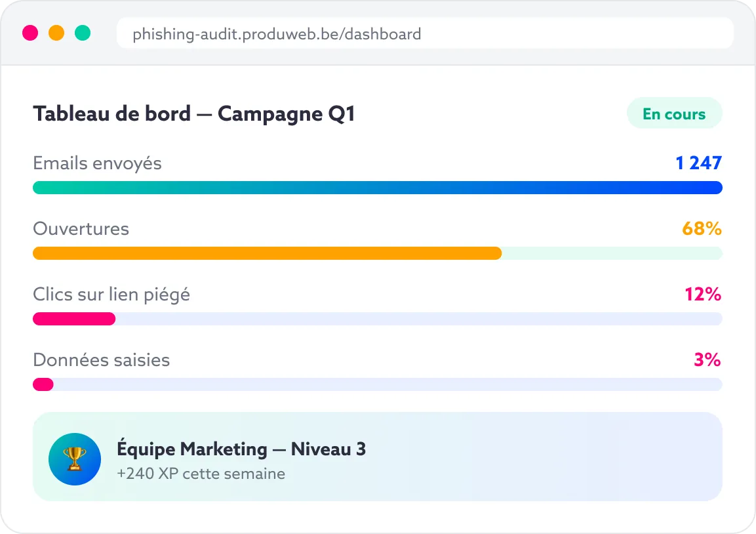Expand the Équipe Marketing reward card
This screenshot has height=534, width=756.
click(378, 456)
